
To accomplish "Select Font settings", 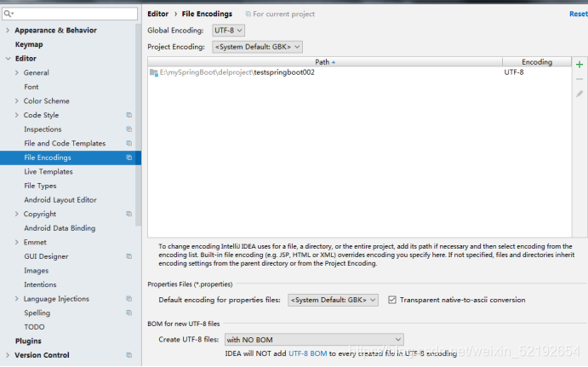I will [x=31, y=87].
